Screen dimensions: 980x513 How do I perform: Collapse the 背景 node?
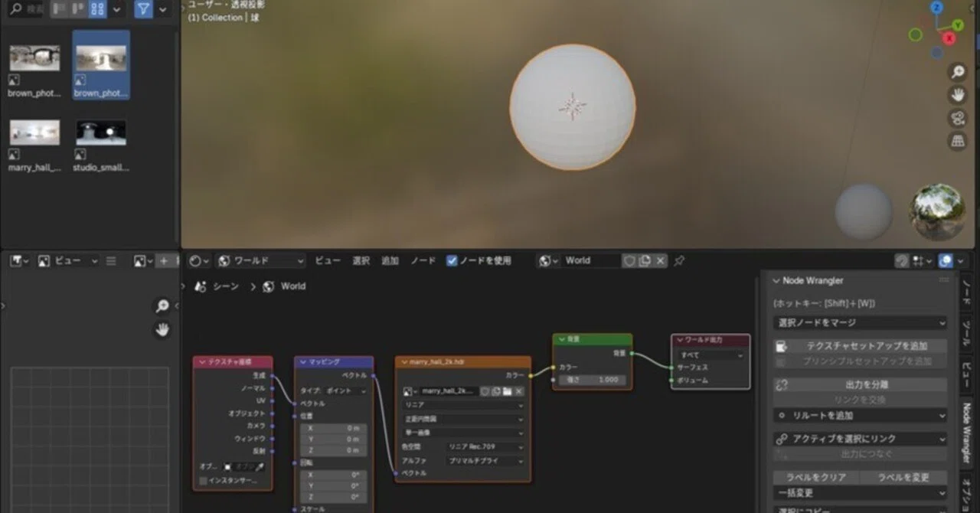[x=561, y=339]
